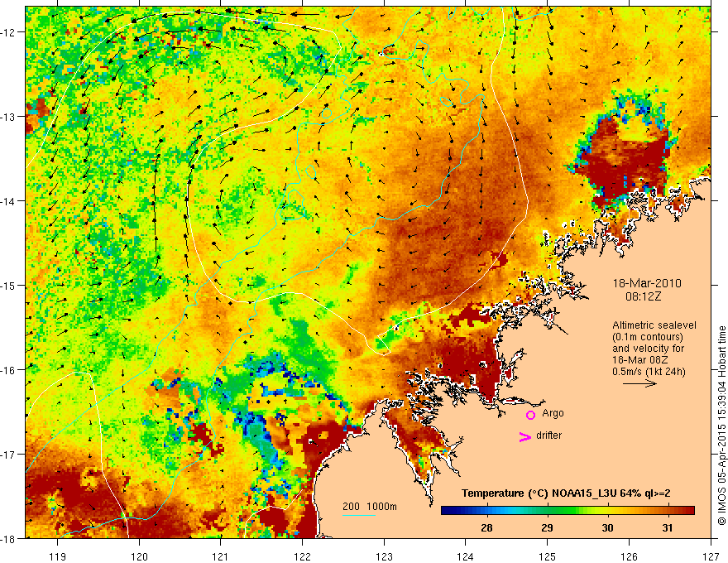Image resolution: width=728 pixels, height=563 pixels.
Task: Click the 'Argo' legend label
Action: [x=553, y=413]
